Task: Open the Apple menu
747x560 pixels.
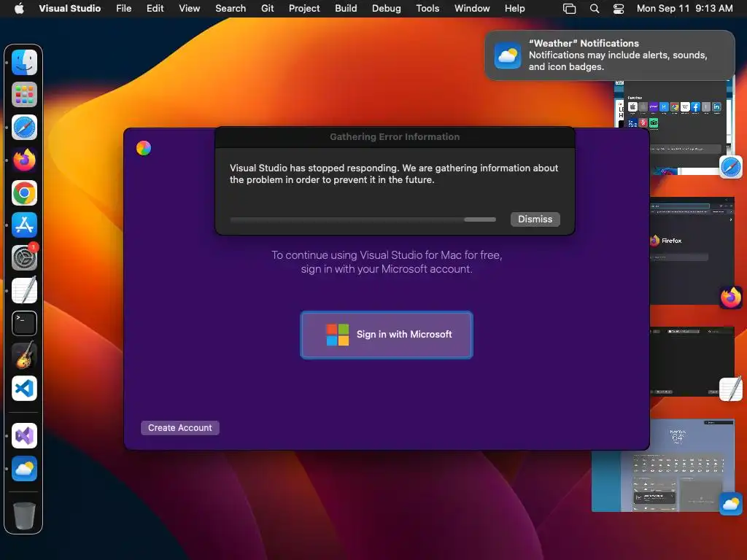Action: 19,8
